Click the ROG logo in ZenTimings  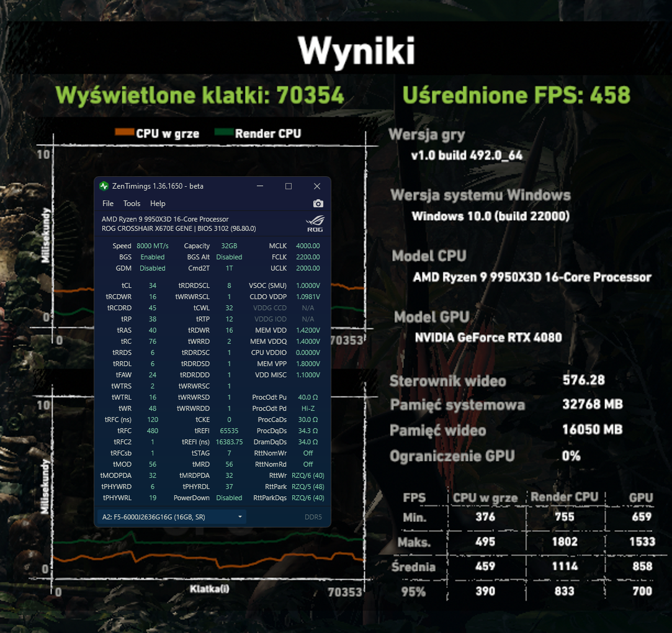[315, 224]
